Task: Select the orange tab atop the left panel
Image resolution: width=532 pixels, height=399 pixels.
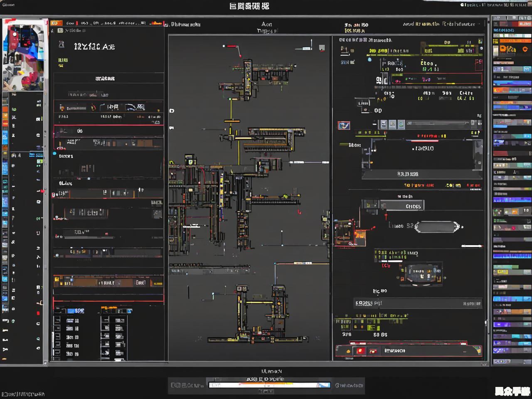Action: pos(56,23)
